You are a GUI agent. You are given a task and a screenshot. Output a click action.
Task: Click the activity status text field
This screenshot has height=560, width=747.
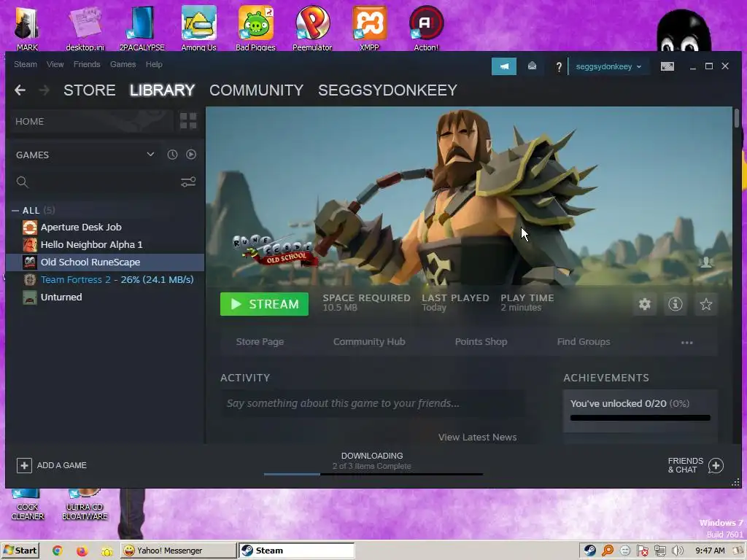[x=373, y=403]
